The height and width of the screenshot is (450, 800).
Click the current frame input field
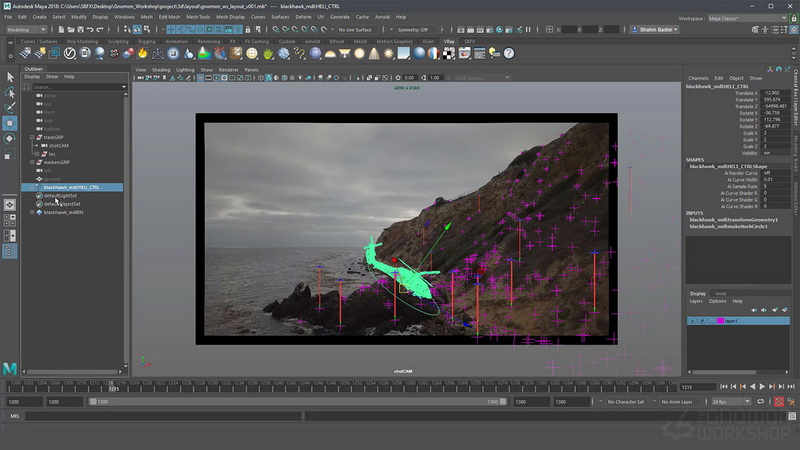(698, 387)
